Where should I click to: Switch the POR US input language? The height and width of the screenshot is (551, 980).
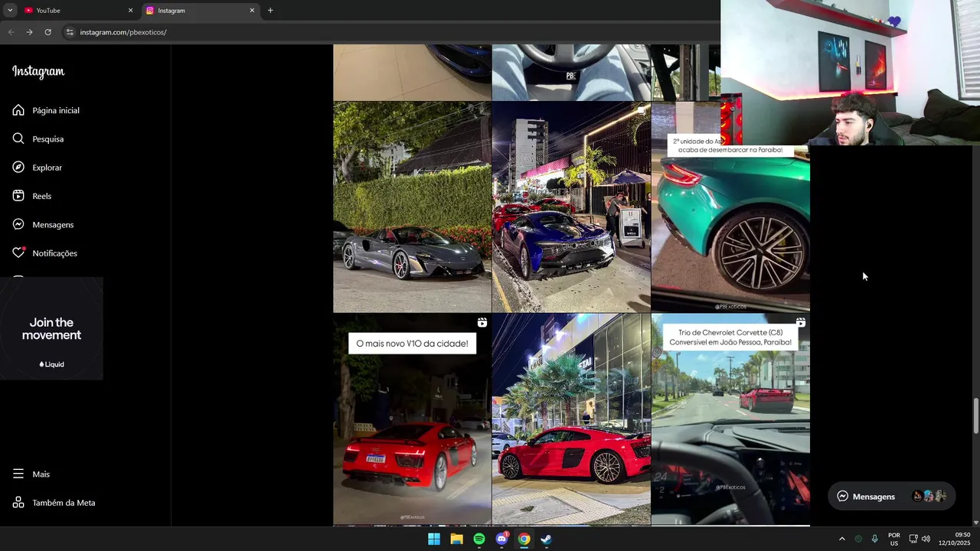click(x=894, y=539)
